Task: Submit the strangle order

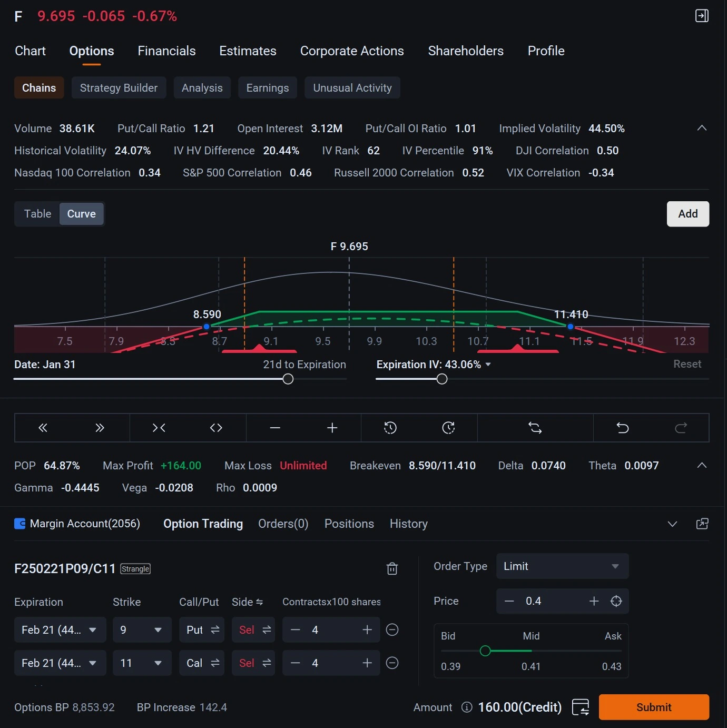Action: 654,707
